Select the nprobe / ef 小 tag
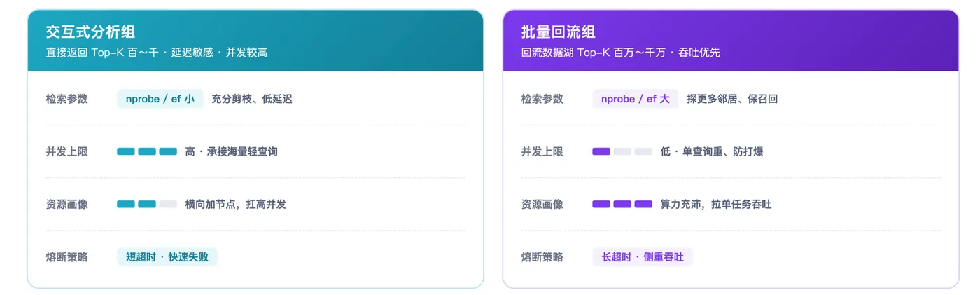Viewport: 980px width, 295px height. point(160,99)
